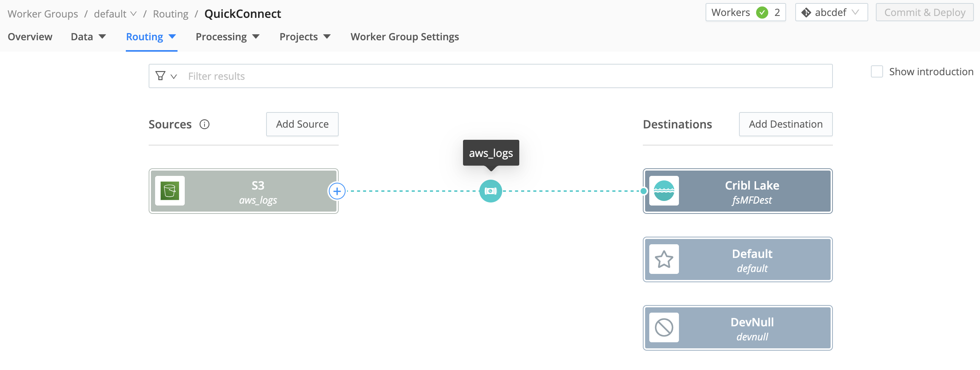Click the info icon next to Sources

tap(205, 124)
